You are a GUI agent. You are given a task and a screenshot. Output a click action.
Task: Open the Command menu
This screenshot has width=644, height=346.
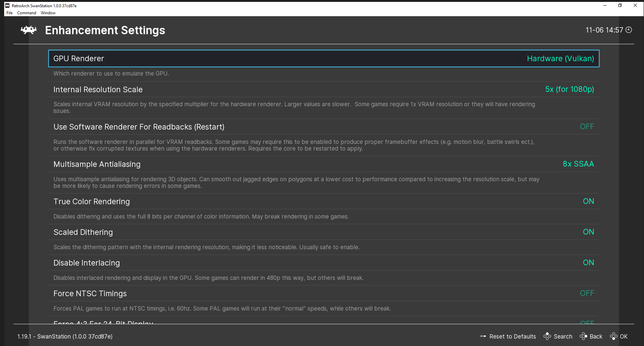(26, 13)
